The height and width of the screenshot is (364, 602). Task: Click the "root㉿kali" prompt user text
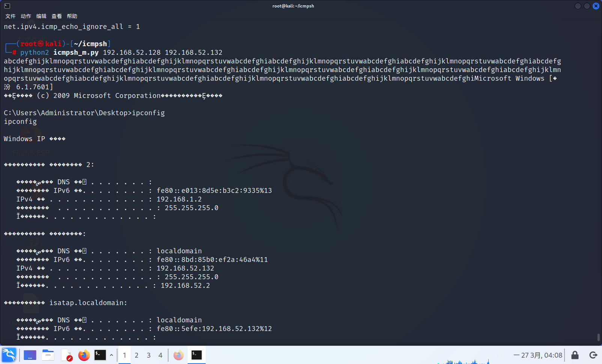41,44
